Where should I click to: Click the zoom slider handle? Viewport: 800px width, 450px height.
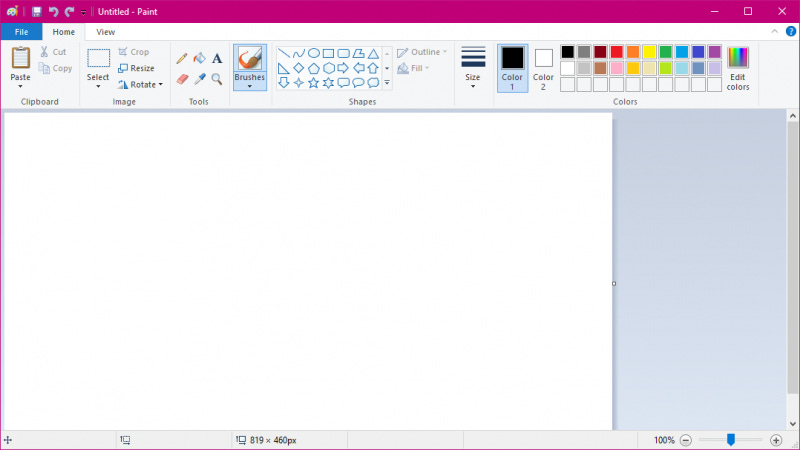tap(731, 439)
